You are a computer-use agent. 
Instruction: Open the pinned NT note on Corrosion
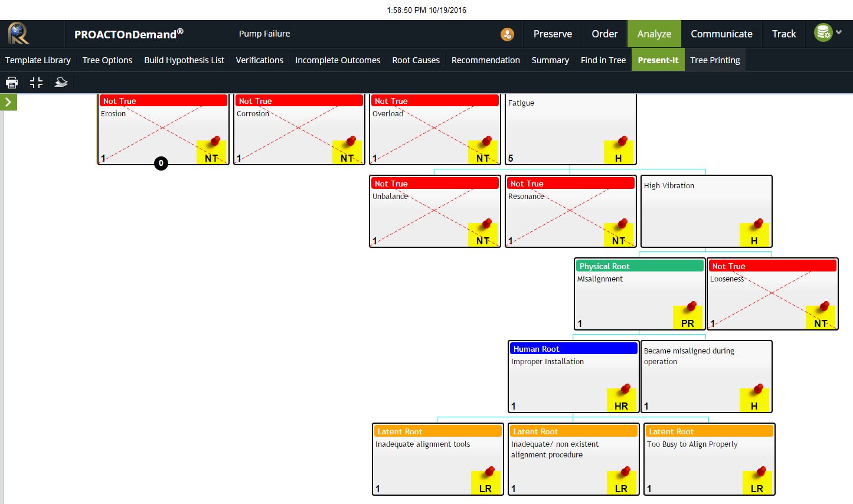347,152
